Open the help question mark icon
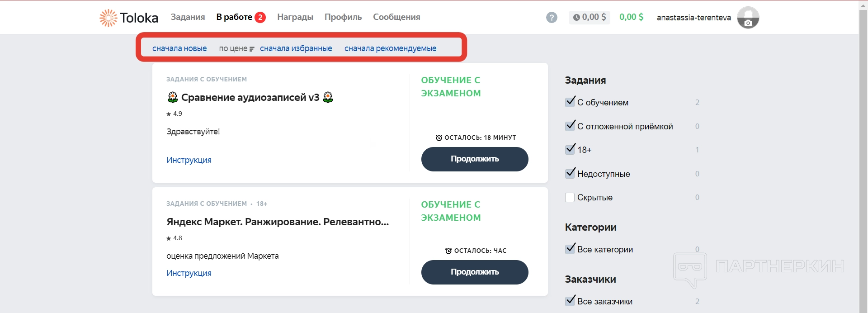 click(552, 18)
